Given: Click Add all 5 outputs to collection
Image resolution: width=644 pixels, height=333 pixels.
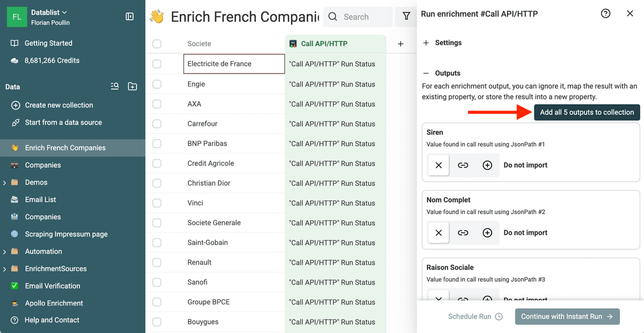Looking at the screenshot, I should click(x=587, y=112).
